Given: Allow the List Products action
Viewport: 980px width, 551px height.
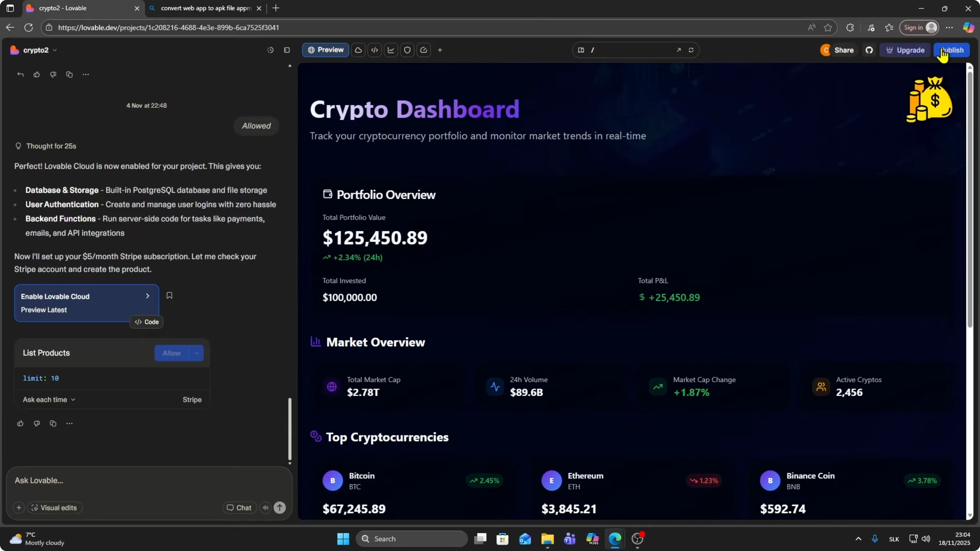Looking at the screenshot, I should 171,353.
